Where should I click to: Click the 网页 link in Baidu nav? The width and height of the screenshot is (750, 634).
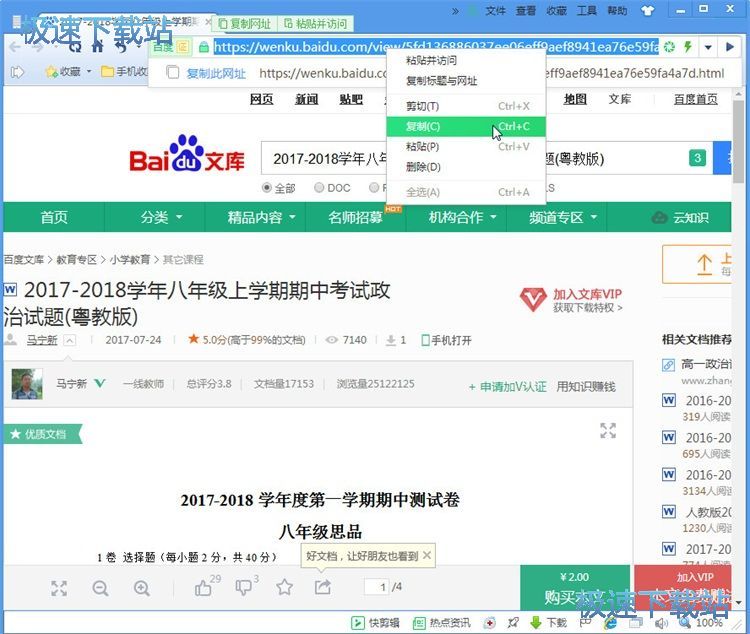[262, 99]
